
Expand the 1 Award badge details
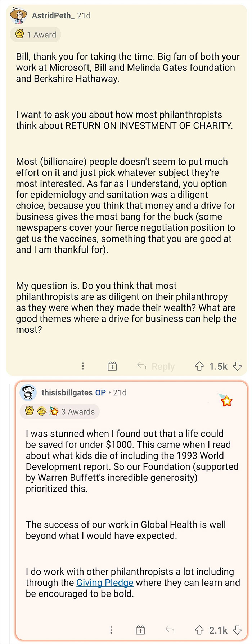click(x=35, y=34)
